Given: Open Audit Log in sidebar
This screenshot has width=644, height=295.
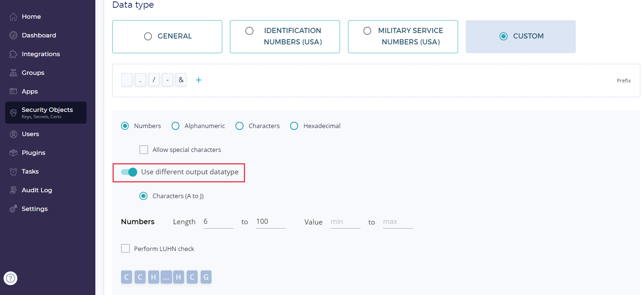Looking at the screenshot, I should (x=37, y=190).
